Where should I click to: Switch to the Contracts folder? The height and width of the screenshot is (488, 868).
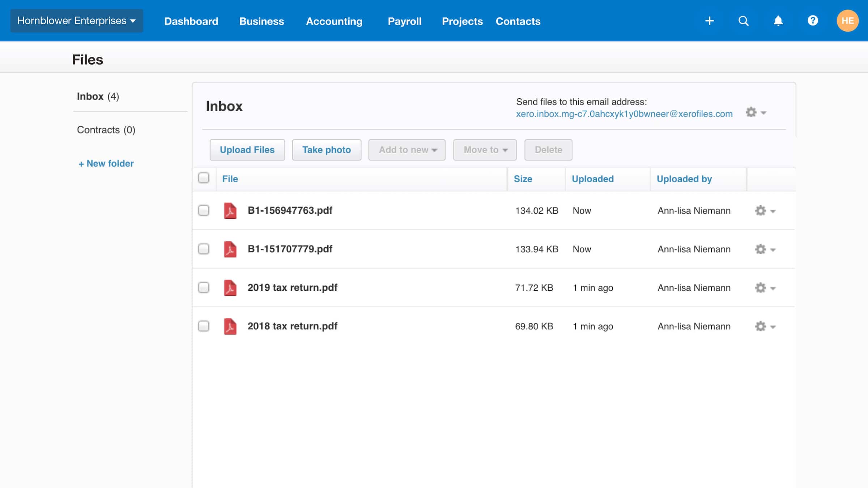coord(106,130)
